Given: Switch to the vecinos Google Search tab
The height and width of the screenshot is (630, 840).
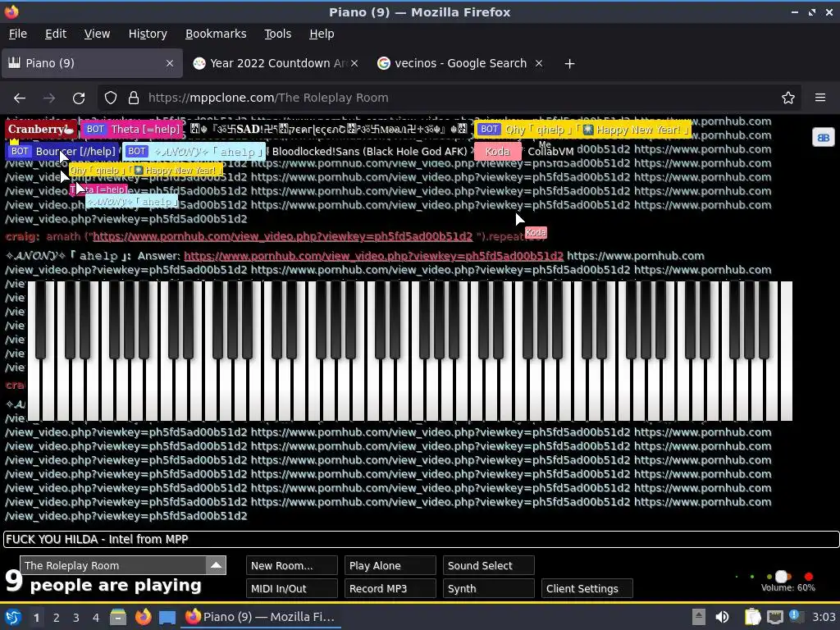Looking at the screenshot, I should [461, 63].
